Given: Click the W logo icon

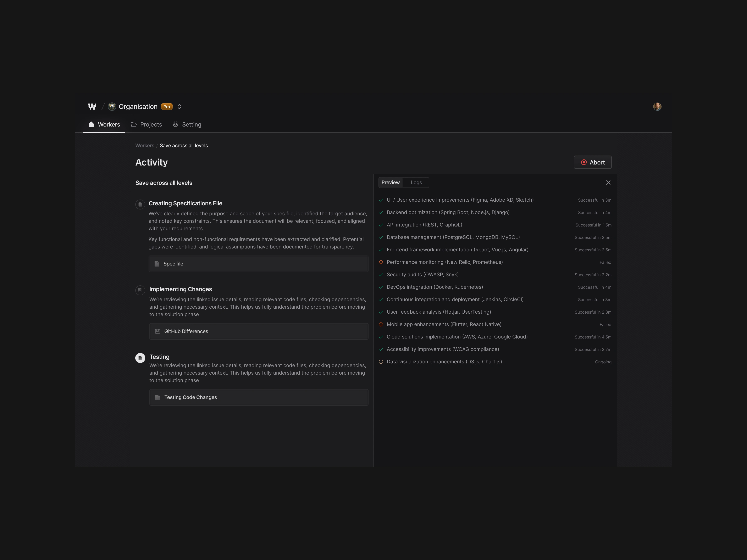Looking at the screenshot, I should point(92,107).
